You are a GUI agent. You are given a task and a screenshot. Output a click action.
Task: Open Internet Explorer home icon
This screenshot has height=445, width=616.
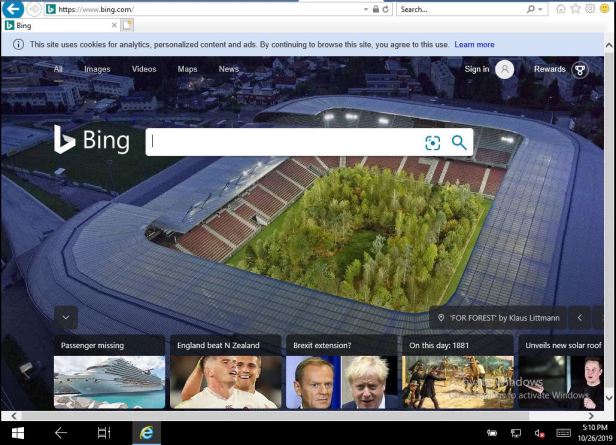(x=561, y=9)
